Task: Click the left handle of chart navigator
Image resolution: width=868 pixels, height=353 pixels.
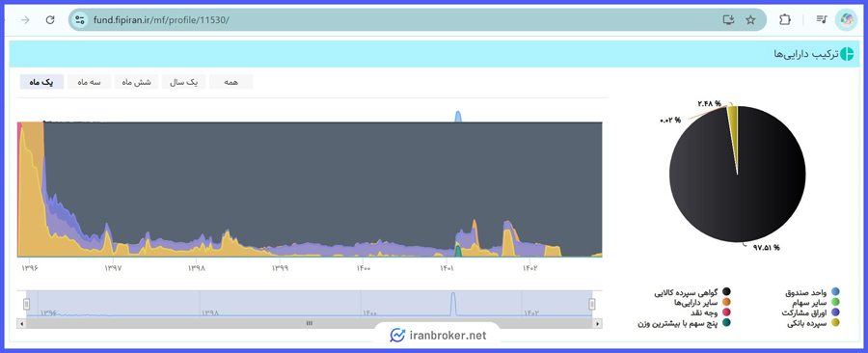Action: [26, 304]
